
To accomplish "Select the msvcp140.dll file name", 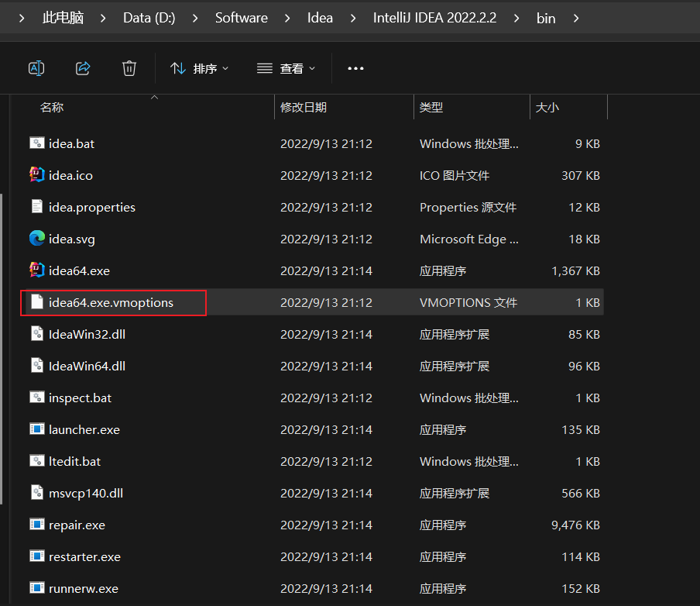I will click(x=86, y=494).
